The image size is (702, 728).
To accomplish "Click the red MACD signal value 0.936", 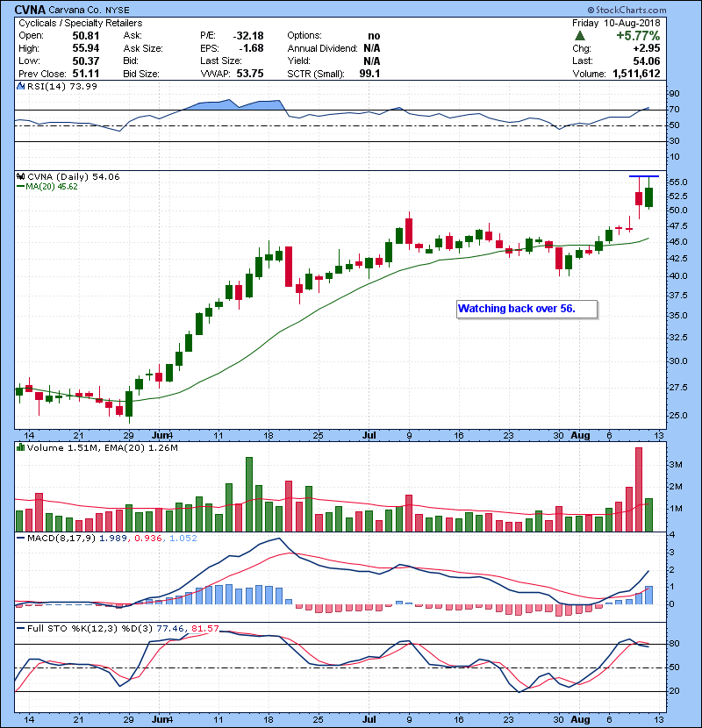I will 148,539.
